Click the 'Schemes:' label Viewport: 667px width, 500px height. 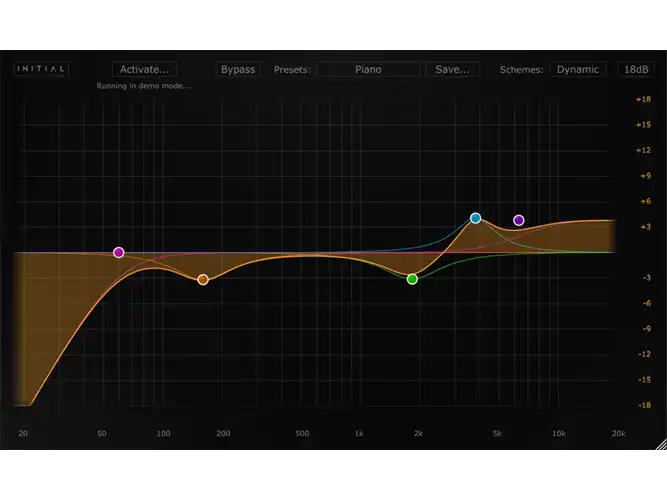pos(522,70)
